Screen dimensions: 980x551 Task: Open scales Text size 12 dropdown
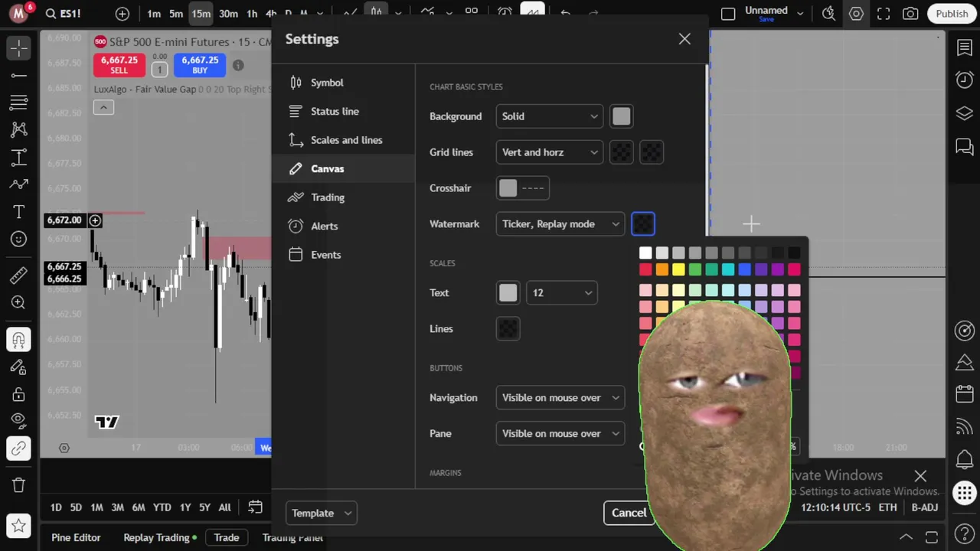pyautogui.click(x=562, y=292)
